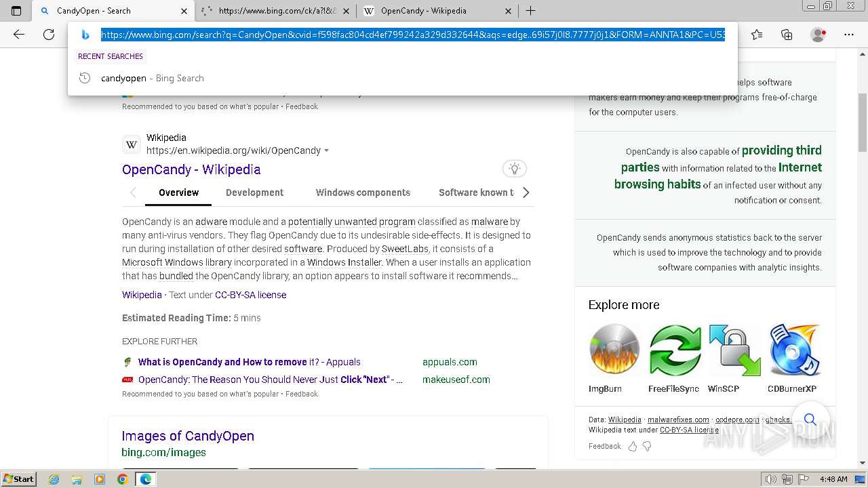Click the thumbs down feedback icon
The width and height of the screenshot is (868, 488).
pos(647,446)
